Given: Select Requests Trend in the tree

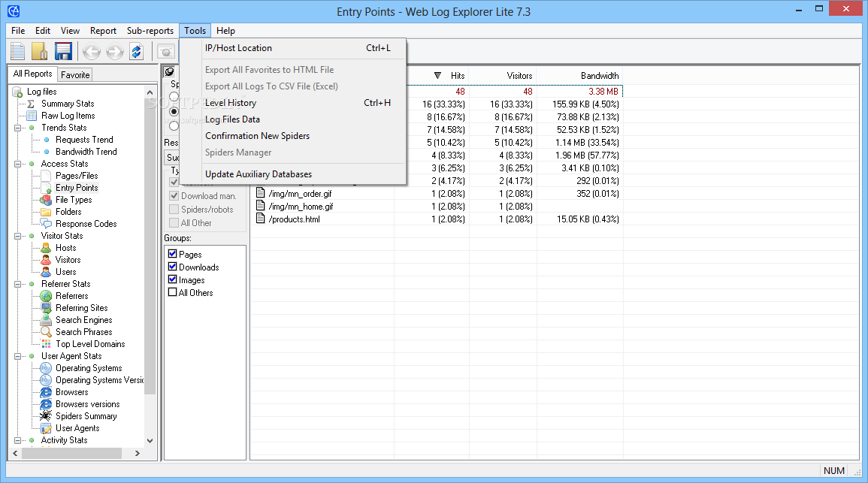Looking at the screenshot, I should (x=84, y=140).
